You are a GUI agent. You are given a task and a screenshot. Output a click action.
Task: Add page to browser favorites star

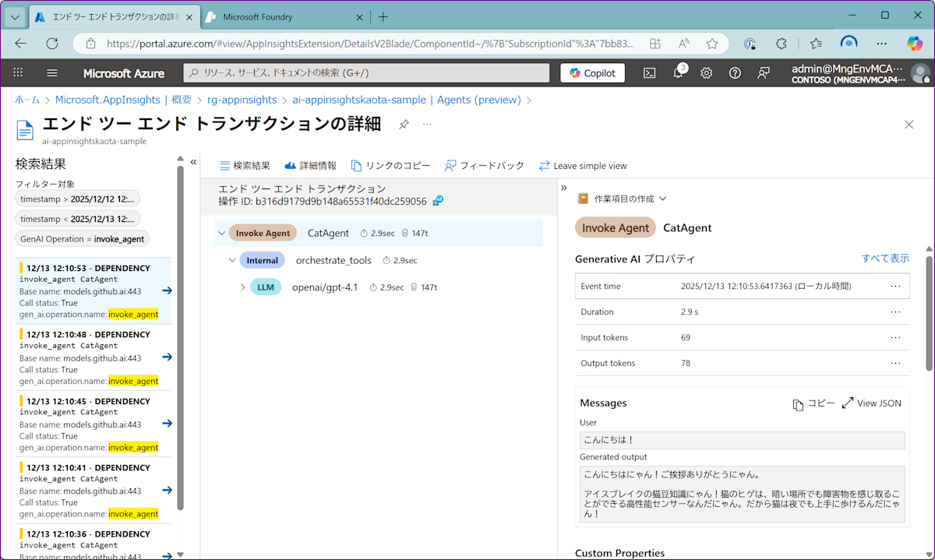pos(711,44)
